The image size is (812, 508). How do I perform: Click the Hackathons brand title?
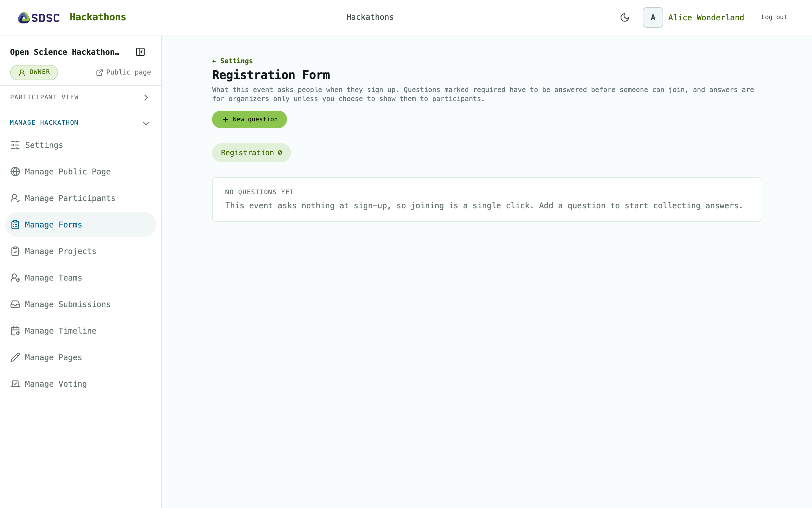pyautogui.click(x=98, y=17)
